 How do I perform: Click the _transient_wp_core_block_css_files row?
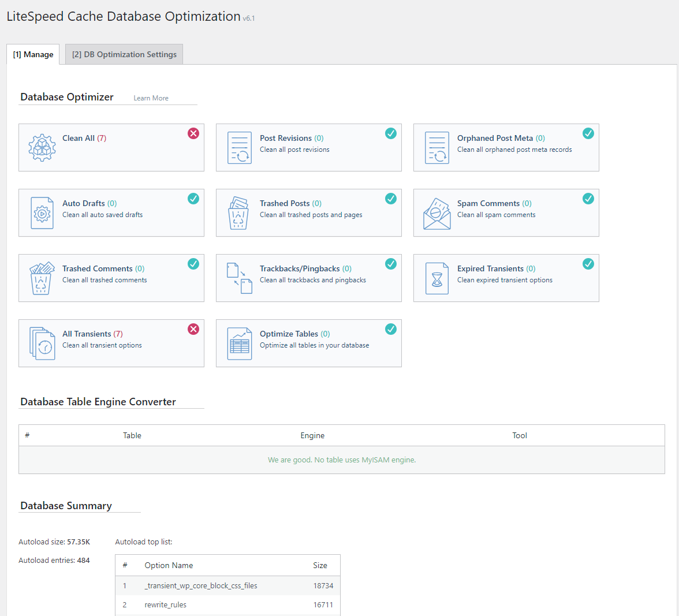coord(227,586)
